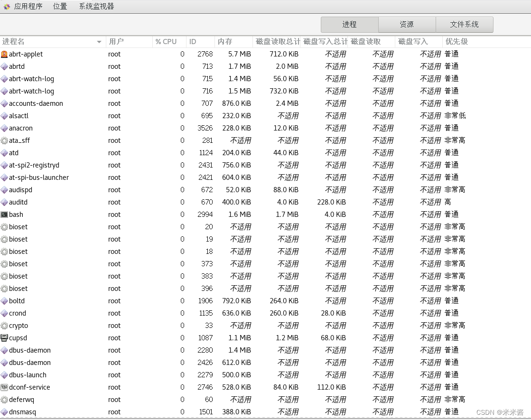Click the ata_sff gear icon

coord(4,140)
